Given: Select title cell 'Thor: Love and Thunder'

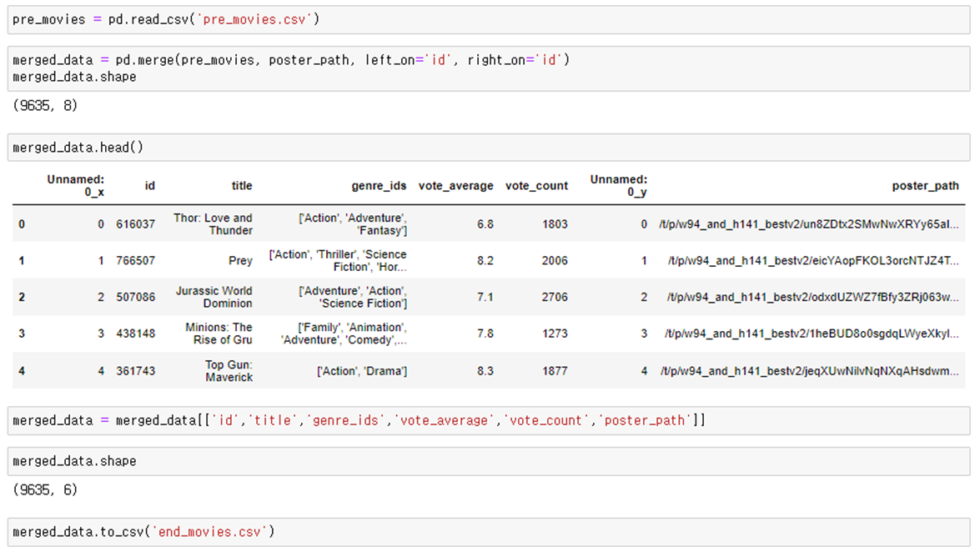Looking at the screenshot, I should click(214, 223).
